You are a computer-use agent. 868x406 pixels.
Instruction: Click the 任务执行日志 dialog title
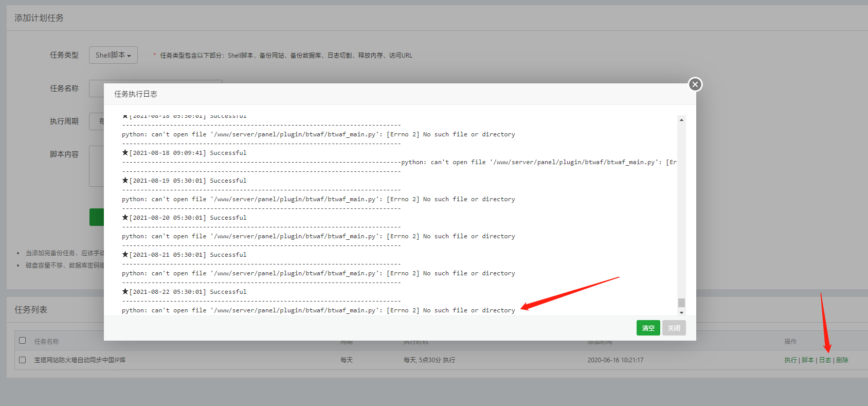click(136, 94)
